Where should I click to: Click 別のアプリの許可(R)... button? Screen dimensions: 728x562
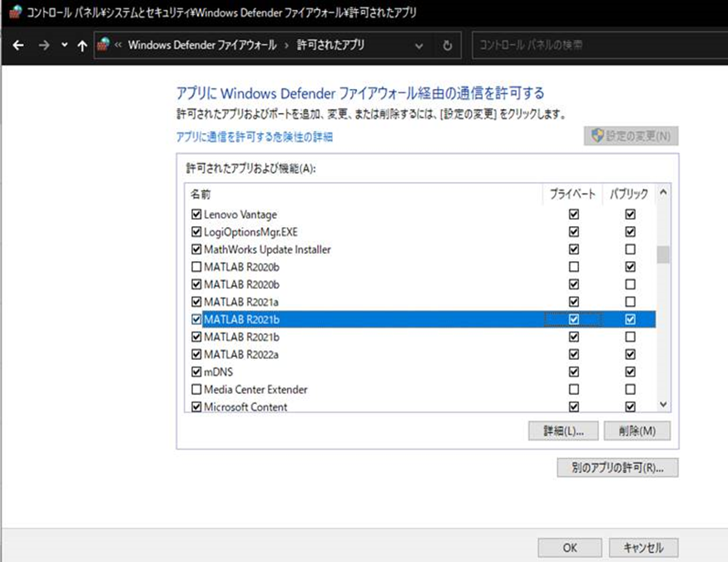pyautogui.click(x=617, y=467)
